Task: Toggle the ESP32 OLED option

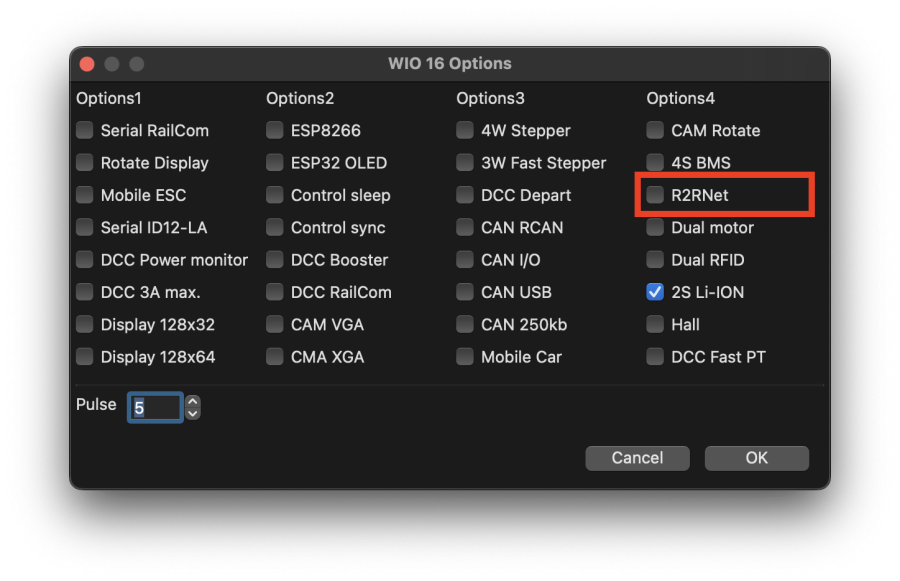Action: 275,163
